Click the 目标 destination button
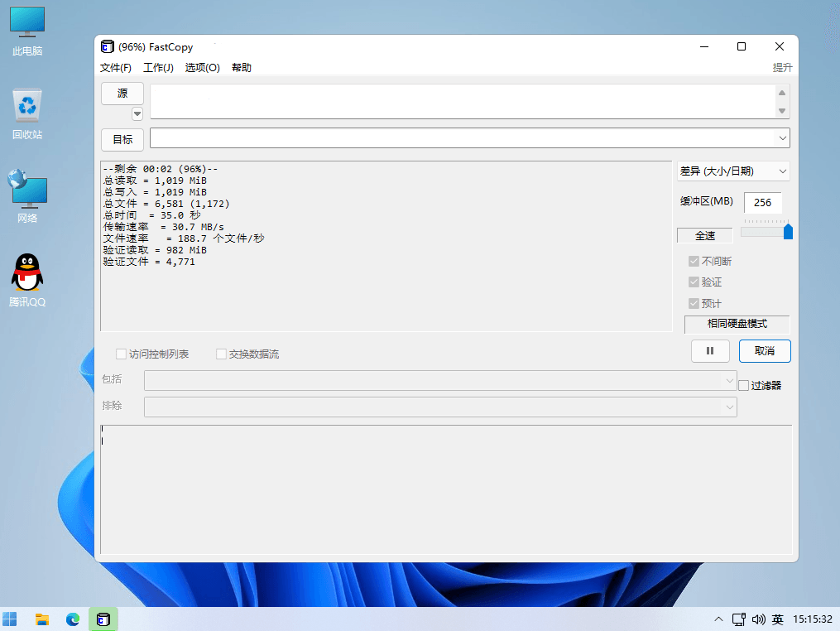Image resolution: width=840 pixels, height=631 pixels. point(122,139)
